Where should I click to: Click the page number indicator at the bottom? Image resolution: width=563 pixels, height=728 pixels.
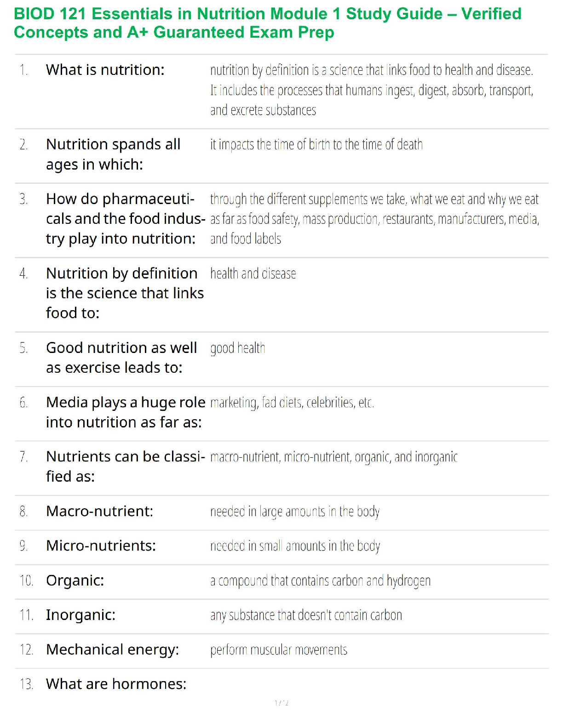(x=281, y=703)
